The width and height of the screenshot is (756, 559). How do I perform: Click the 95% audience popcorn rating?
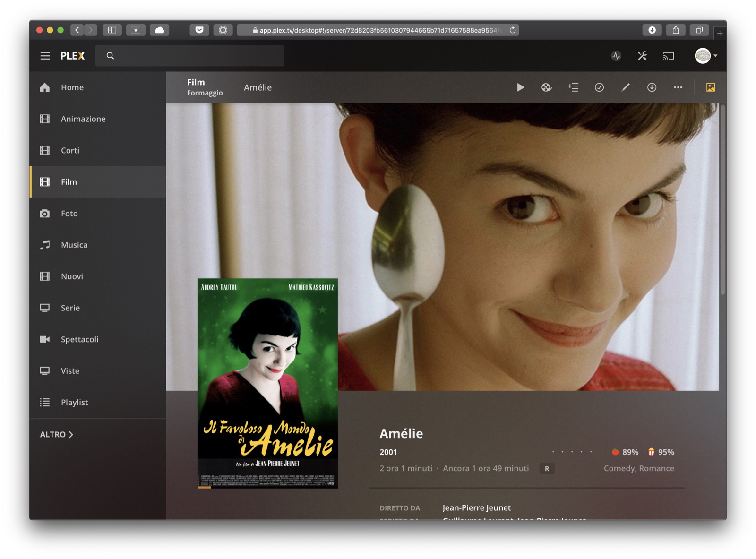[661, 452]
